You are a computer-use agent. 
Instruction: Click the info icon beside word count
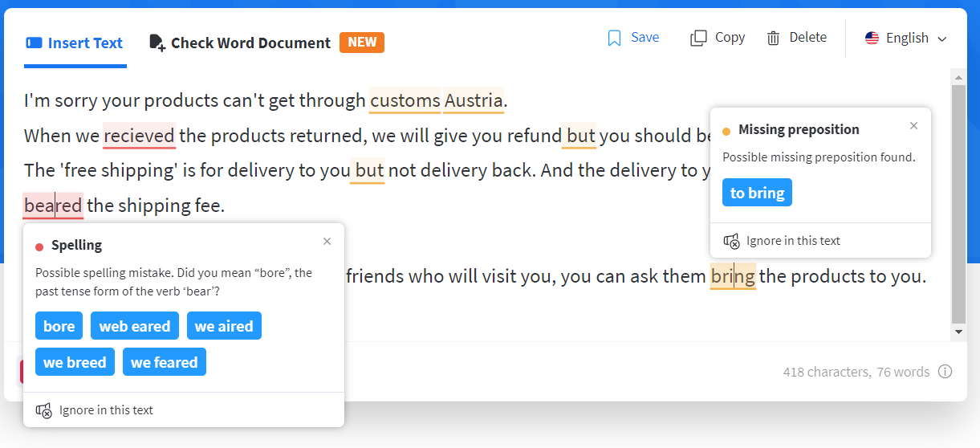pos(945,372)
